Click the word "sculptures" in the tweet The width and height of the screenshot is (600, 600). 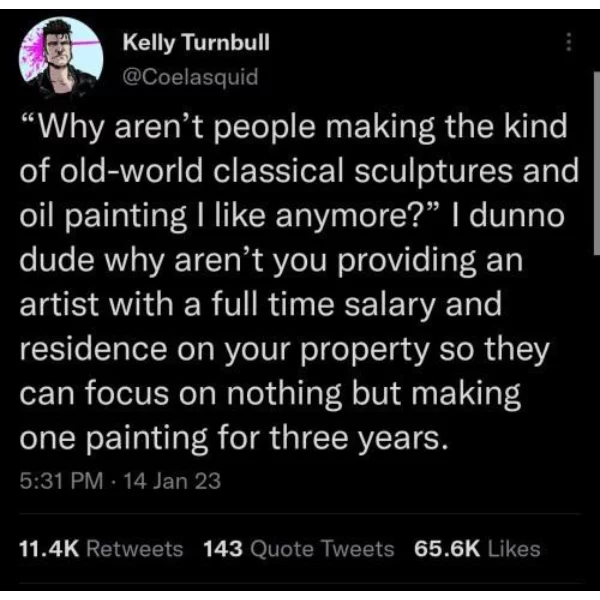pos(433,171)
